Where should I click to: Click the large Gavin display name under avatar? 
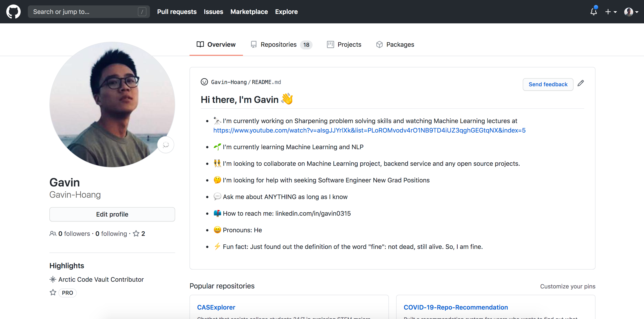click(x=64, y=182)
